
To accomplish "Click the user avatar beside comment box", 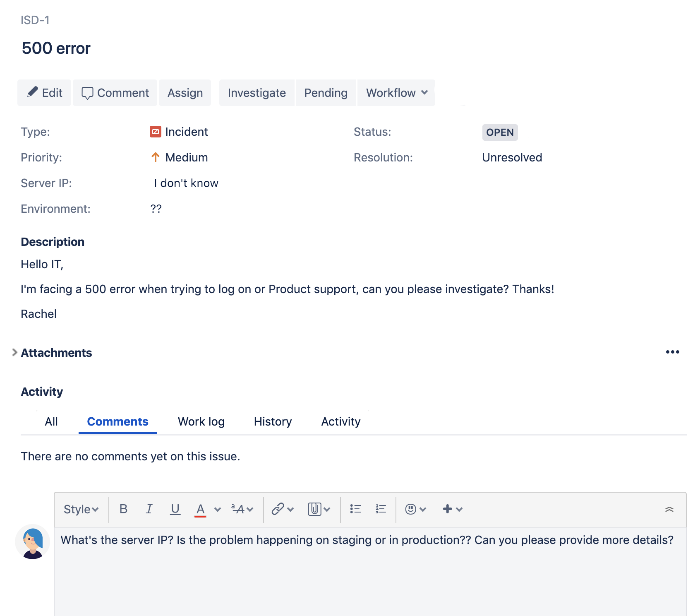I will click(33, 541).
